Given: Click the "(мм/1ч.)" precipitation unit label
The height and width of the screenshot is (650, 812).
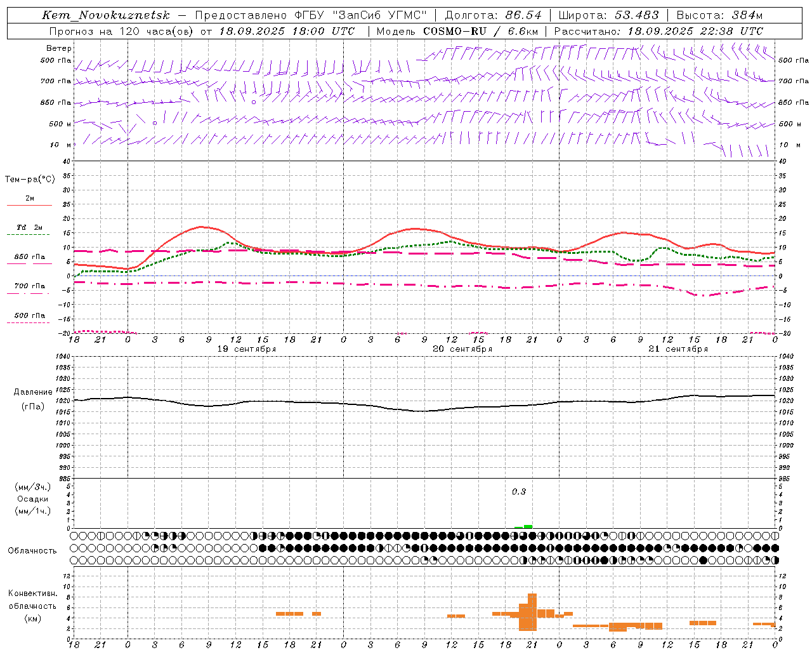Looking at the screenshot, I should click(33, 511).
